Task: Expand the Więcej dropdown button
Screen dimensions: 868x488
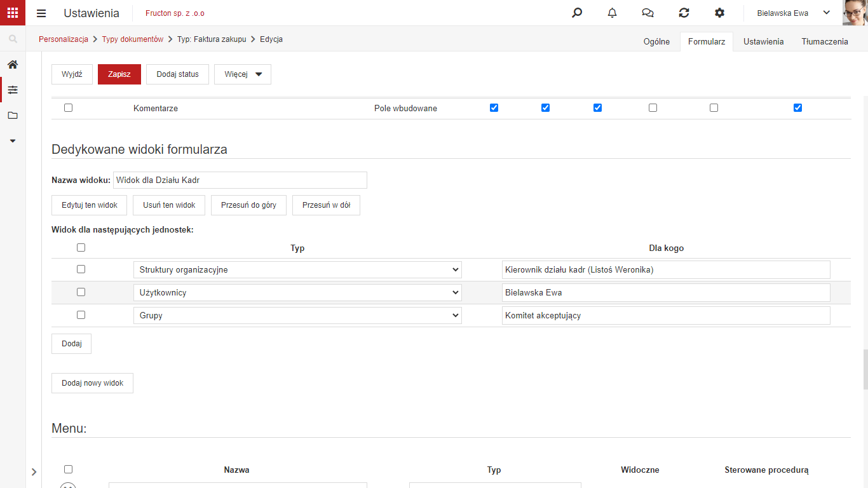Action: coord(243,74)
